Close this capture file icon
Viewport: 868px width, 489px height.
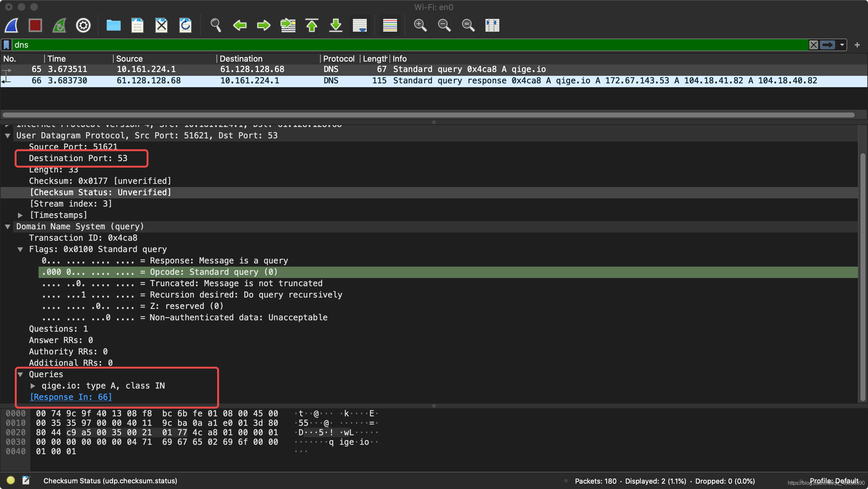click(161, 25)
